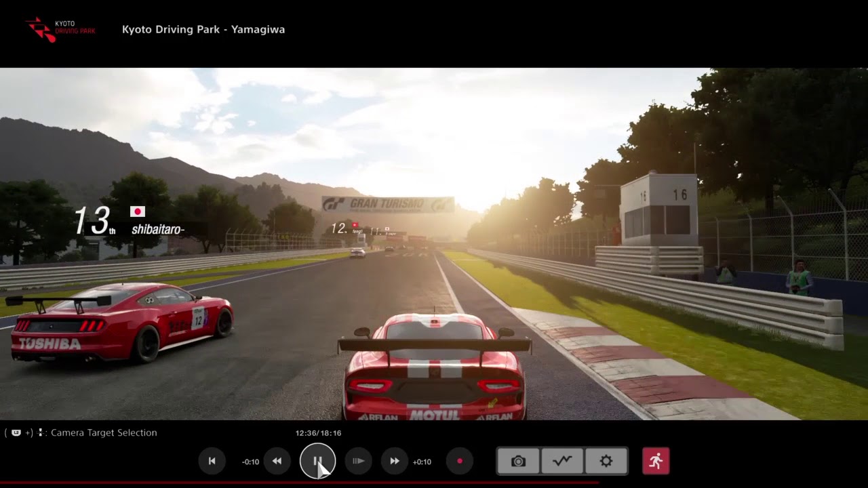Fast-forward the replay

[x=394, y=461]
